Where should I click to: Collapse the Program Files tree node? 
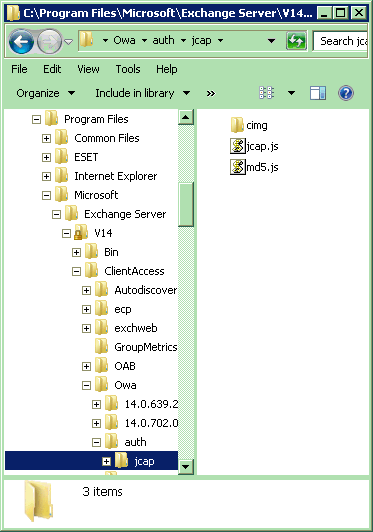click(x=36, y=119)
